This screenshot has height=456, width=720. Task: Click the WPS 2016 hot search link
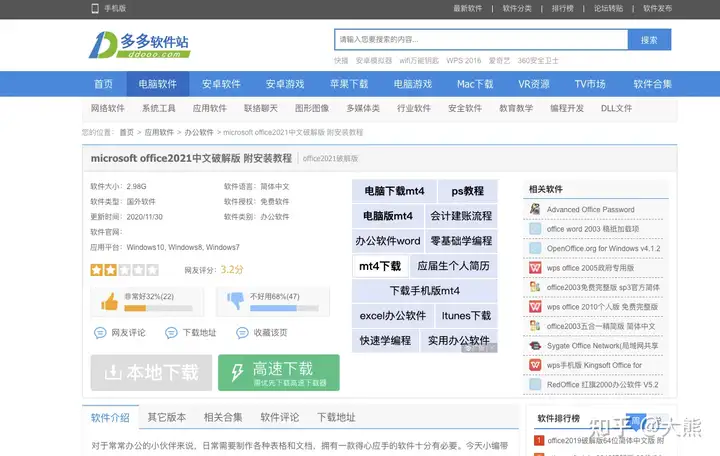click(464, 61)
